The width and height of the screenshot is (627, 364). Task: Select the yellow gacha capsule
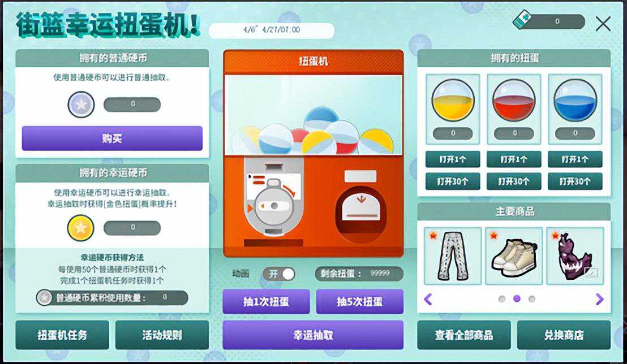453,100
